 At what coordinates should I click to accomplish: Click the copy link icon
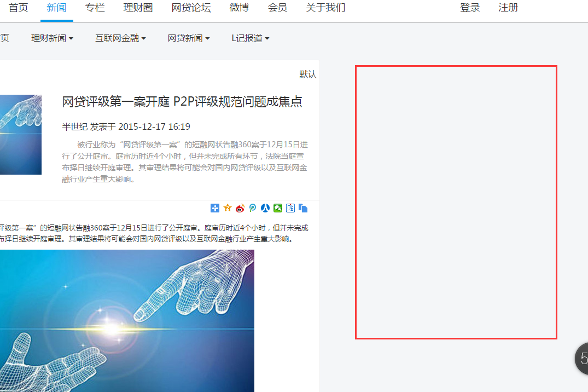(303, 208)
